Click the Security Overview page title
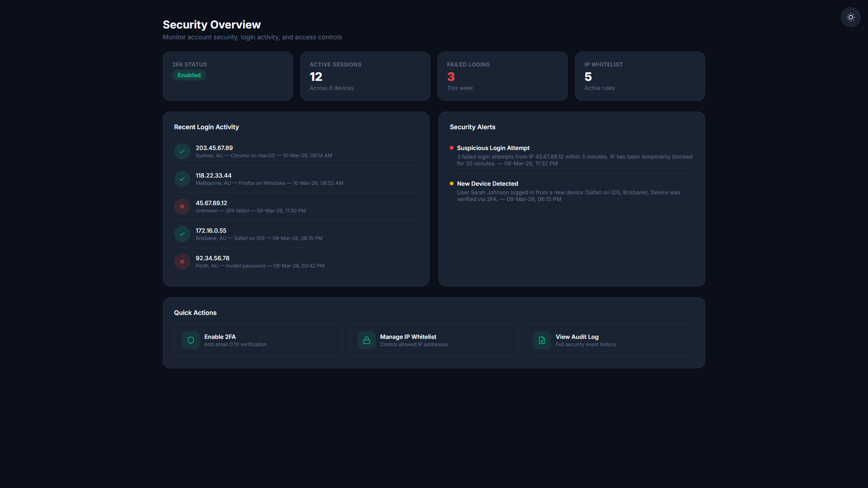Screen dimensions: 868x488 click(x=212, y=24)
